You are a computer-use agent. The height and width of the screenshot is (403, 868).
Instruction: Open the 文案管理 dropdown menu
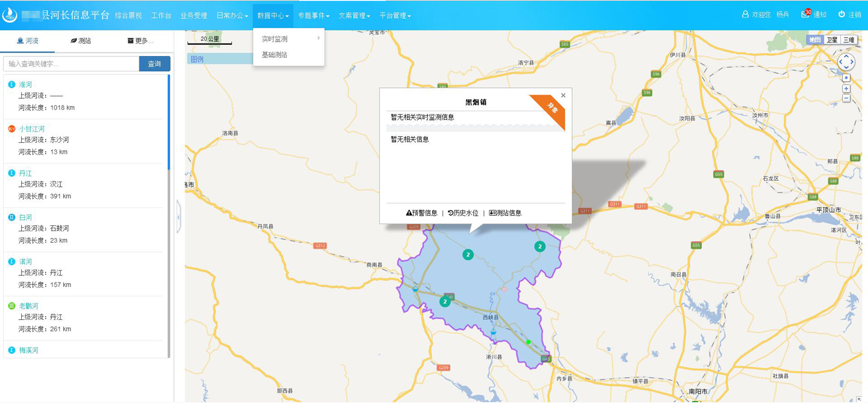tap(353, 16)
